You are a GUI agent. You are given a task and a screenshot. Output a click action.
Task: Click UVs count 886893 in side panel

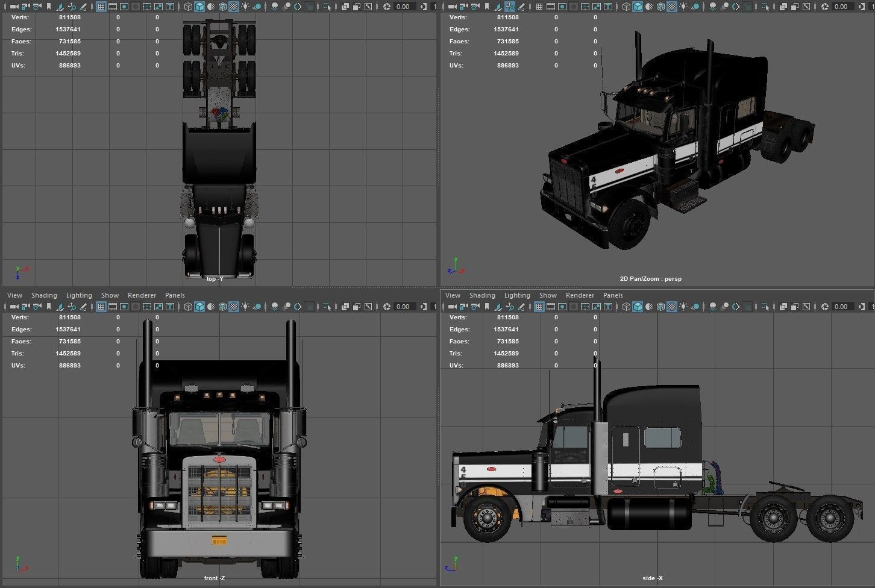[x=508, y=366]
